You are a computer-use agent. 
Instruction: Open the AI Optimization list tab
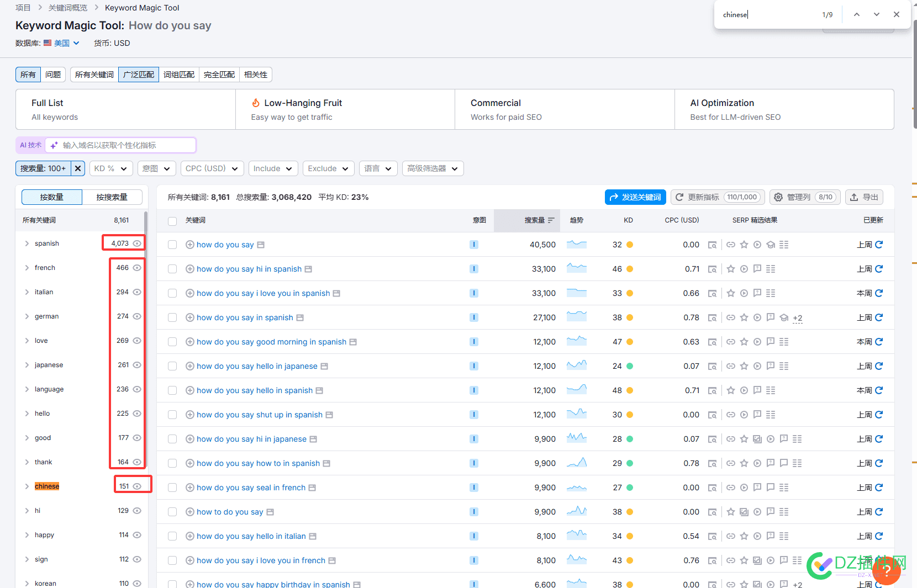pyautogui.click(x=784, y=109)
